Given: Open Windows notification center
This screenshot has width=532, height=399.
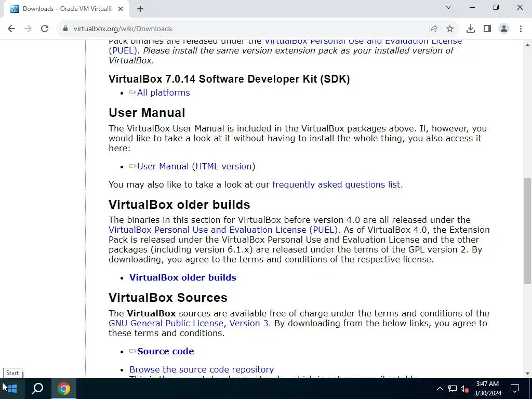Looking at the screenshot, I should pyautogui.click(x=515, y=389).
